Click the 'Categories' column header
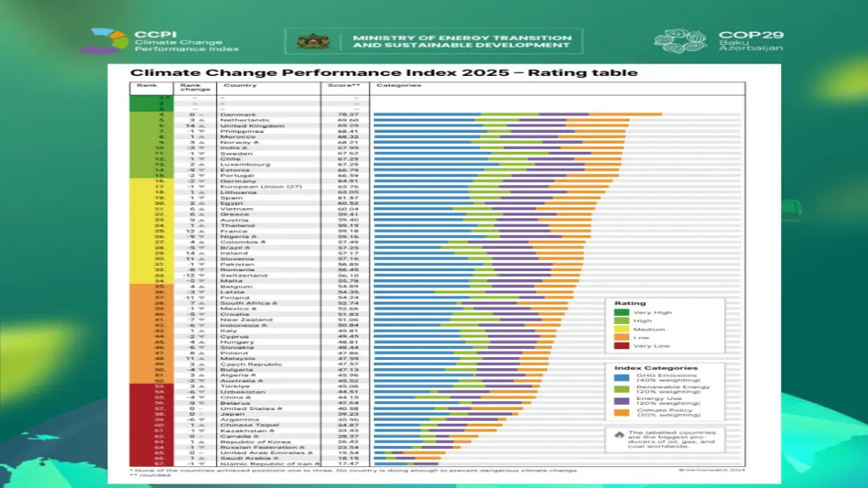The image size is (868, 488). pyautogui.click(x=398, y=85)
